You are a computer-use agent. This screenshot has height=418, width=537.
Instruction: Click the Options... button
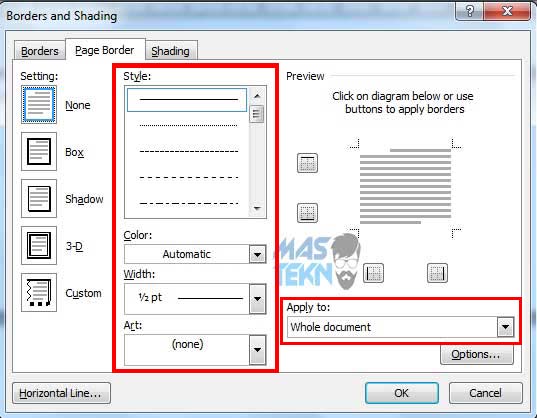pyautogui.click(x=476, y=354)
